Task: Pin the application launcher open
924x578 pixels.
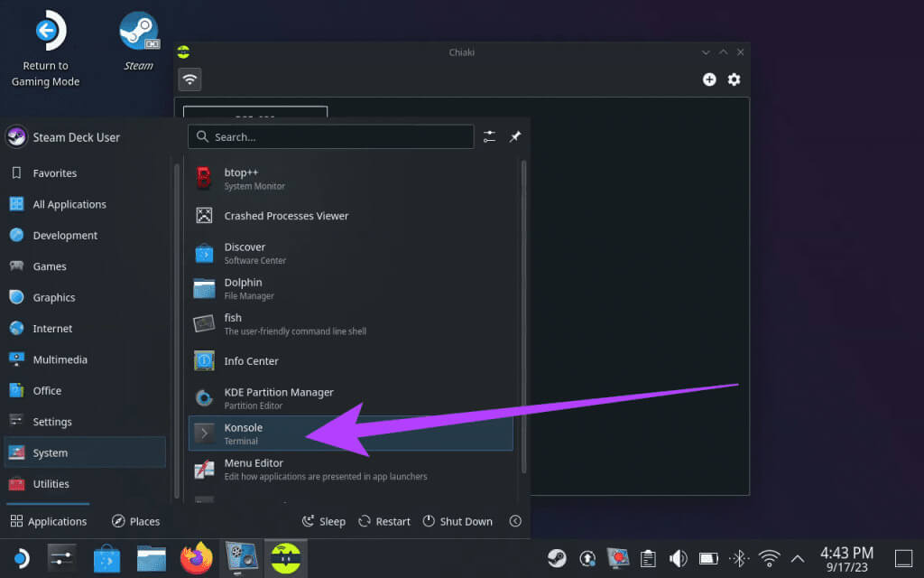Action: (x=515, y=137)
